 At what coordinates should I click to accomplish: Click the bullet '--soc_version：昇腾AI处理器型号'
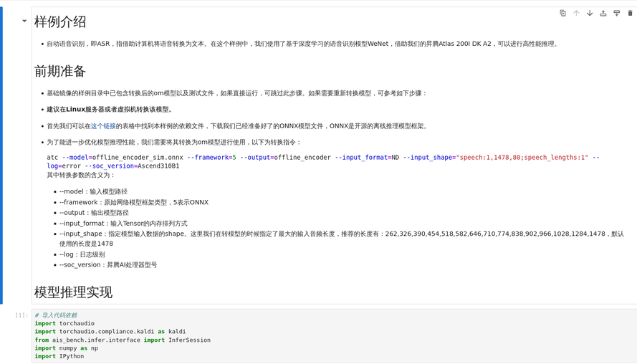(x=108, y=264)
